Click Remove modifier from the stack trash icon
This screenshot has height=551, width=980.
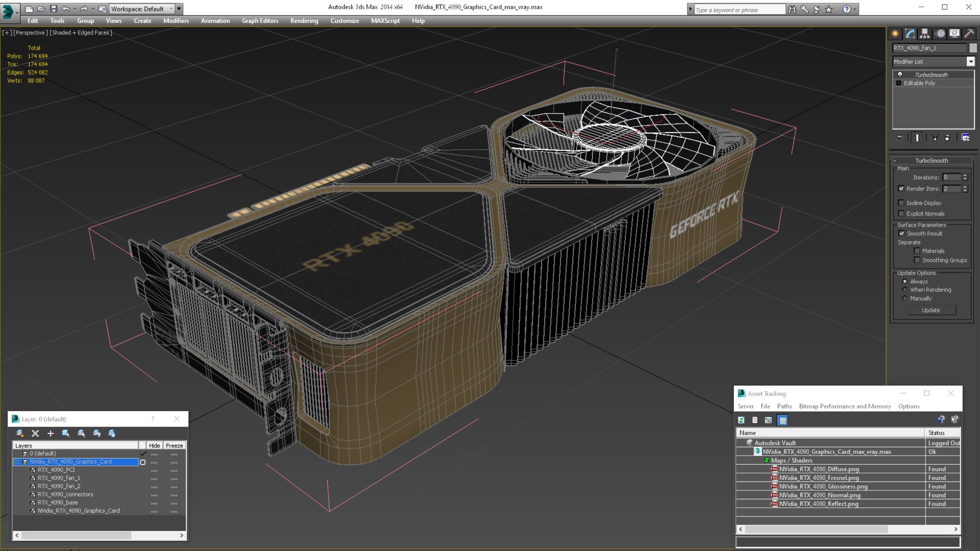click(947, 138)
